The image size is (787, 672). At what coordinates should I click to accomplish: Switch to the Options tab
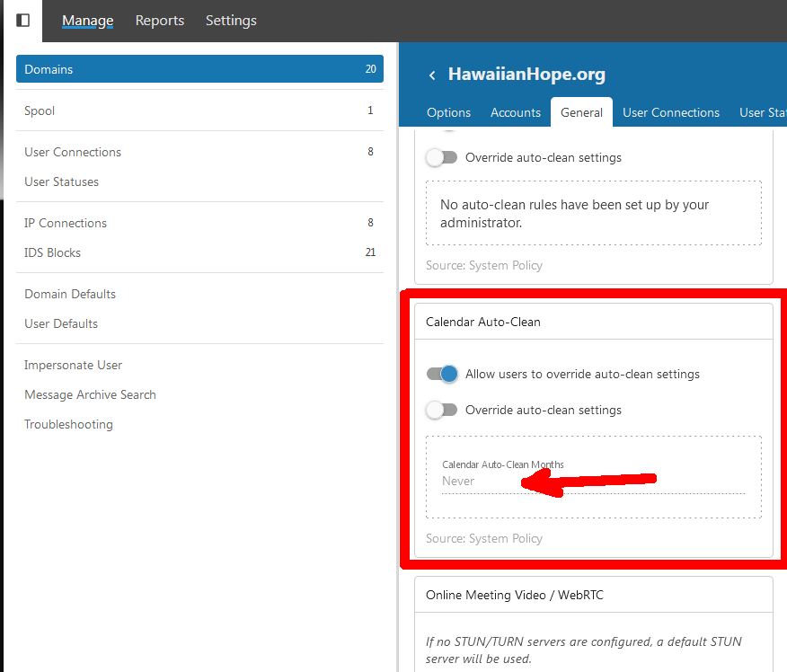pos(448,112)
